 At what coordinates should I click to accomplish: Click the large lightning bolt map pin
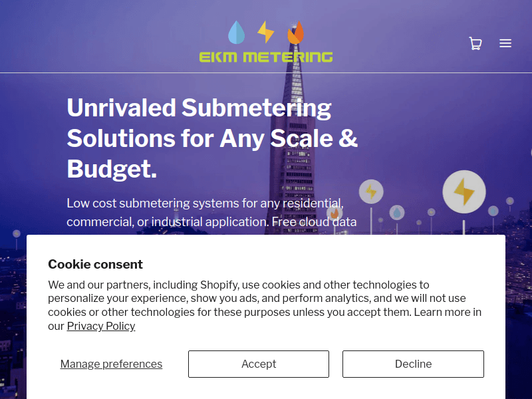pos(464,192)
